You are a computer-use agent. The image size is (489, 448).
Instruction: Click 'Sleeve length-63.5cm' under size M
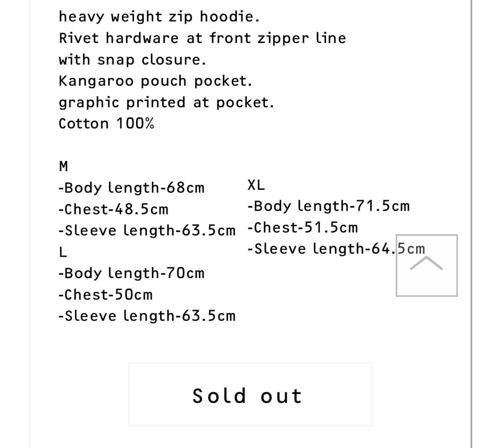tap(147, 231)
